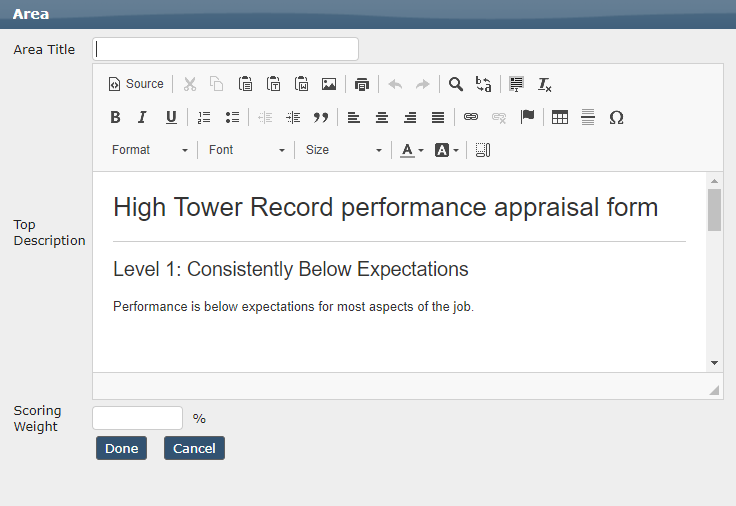The height and width of the screenshot is (506, 736).
Task: Insert a horizontal line icon
Action: [588, 117]
